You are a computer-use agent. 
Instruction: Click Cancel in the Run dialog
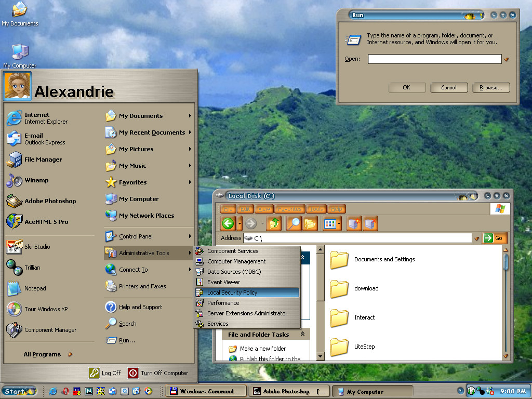449,87
